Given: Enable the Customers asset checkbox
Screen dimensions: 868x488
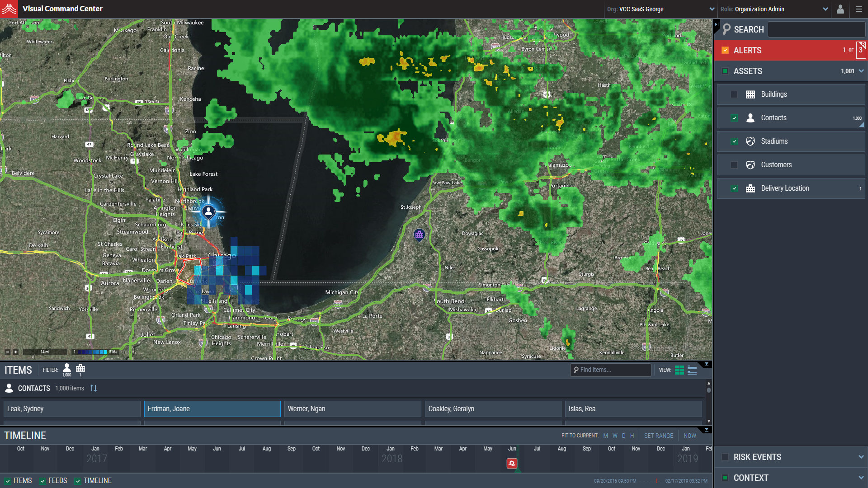Looking at the screenshot, I should (x=734, y=165).
